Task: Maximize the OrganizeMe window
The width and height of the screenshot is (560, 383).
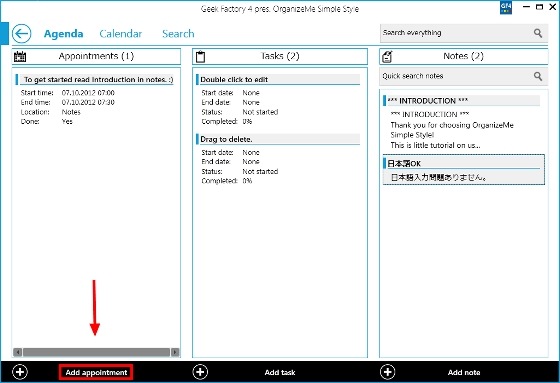Action: (540, 7)
